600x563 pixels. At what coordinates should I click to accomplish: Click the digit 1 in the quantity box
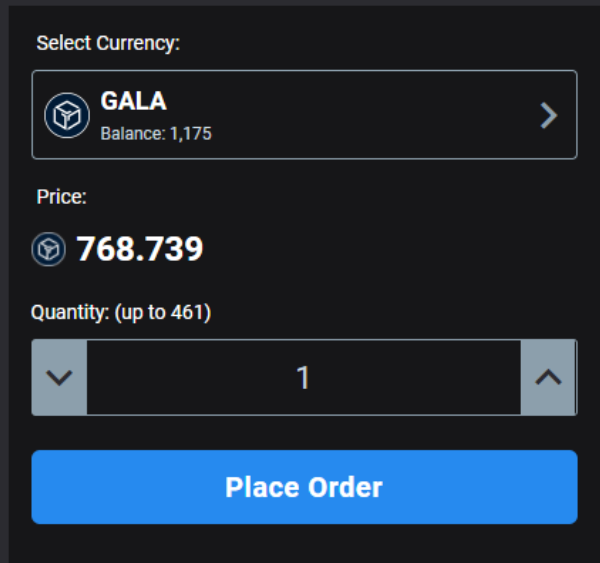pos(303,377)
